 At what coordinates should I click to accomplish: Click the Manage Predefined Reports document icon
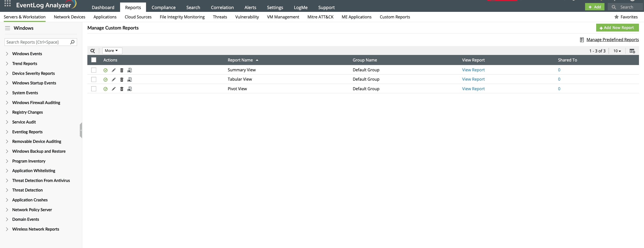click(x=582, y=40)
